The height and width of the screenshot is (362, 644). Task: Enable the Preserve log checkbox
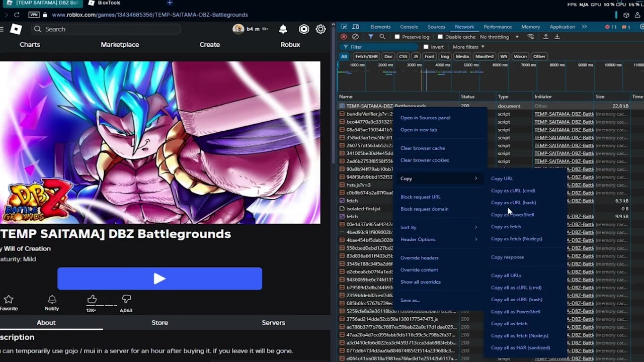397,37
